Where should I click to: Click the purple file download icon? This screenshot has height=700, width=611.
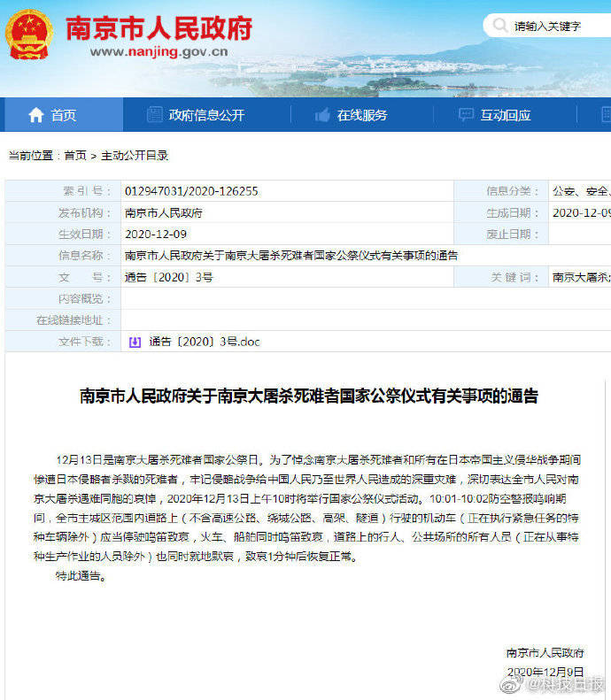135,342
